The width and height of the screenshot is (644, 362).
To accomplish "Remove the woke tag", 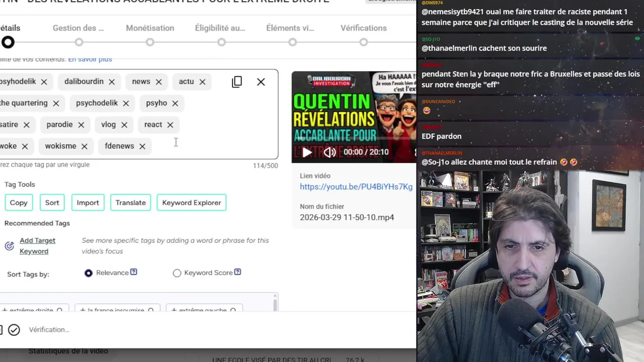I will pyautogui.click(x=25, y=147).
